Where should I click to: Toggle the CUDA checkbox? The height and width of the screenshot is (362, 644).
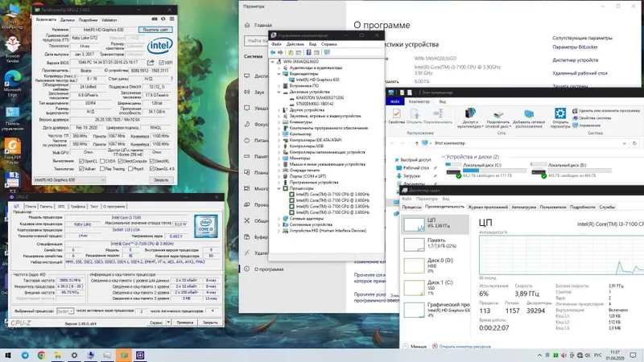pyautogui.click(x=102, y=162)
